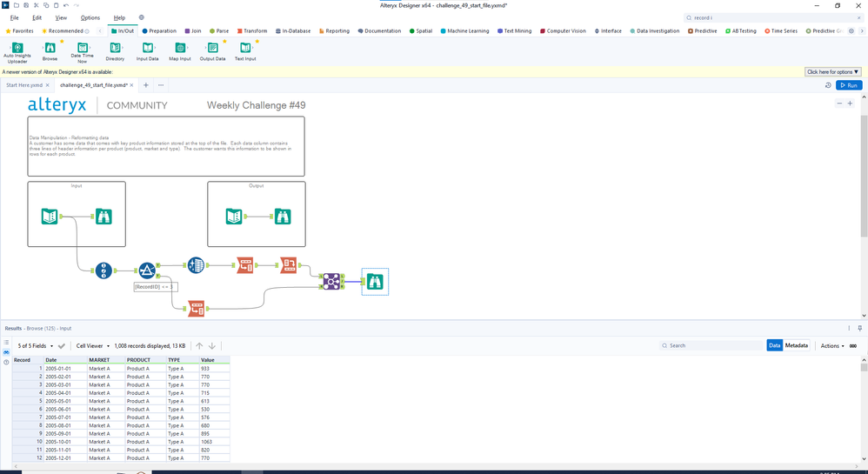Viewport: 868px width, 474px height.
Task: Select the Browse tool in palette
Action: [50, 51]
